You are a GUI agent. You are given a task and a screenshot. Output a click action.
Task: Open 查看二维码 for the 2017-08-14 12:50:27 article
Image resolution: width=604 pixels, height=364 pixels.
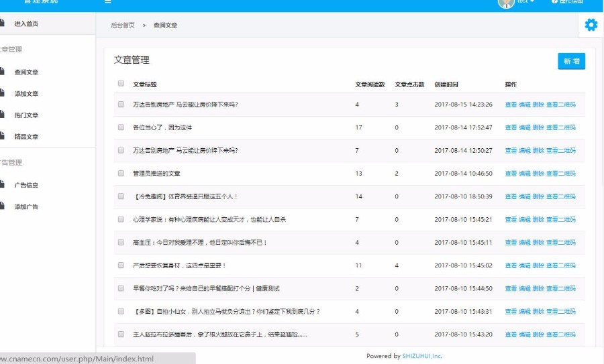(561, 150)
